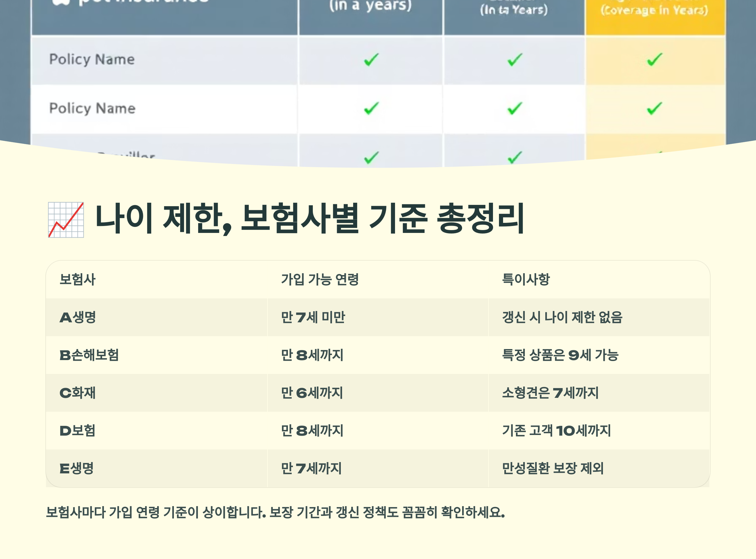Click second row checkmark in middle years column

tap(515, 108)
